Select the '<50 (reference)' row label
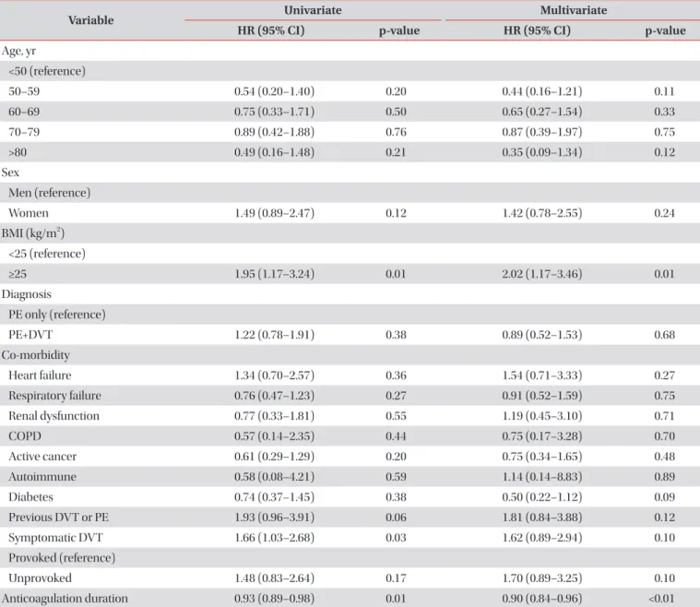This screenshot has height=607, width=700. 47,71
